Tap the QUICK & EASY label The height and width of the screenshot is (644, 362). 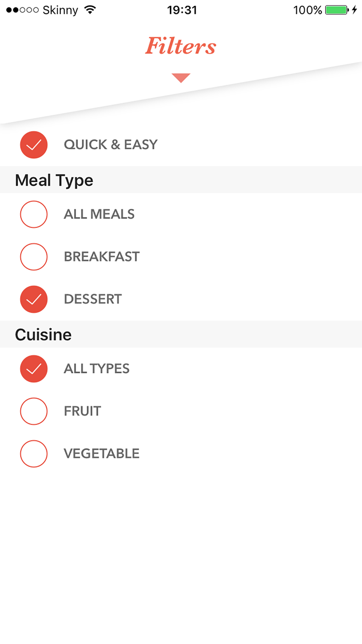111,145
